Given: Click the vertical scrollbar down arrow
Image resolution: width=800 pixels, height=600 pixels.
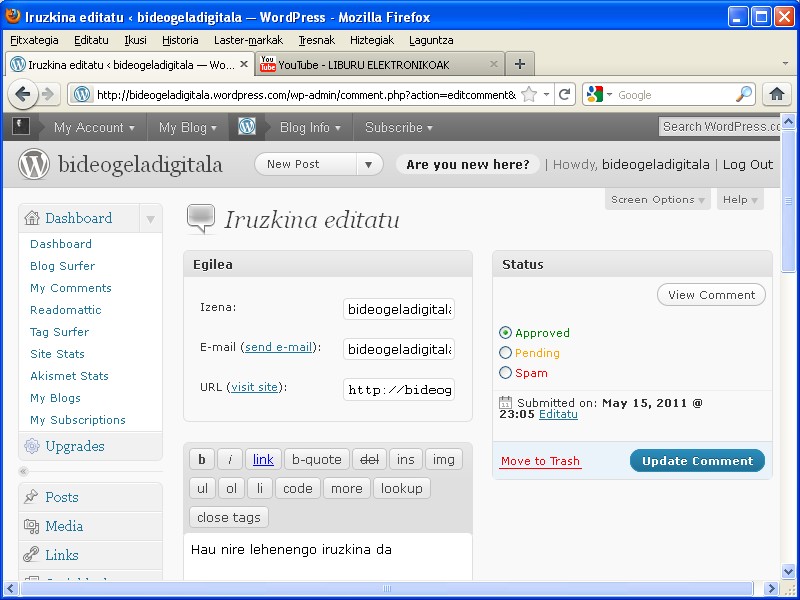Looking at the screenshot, I should [788, 571].
